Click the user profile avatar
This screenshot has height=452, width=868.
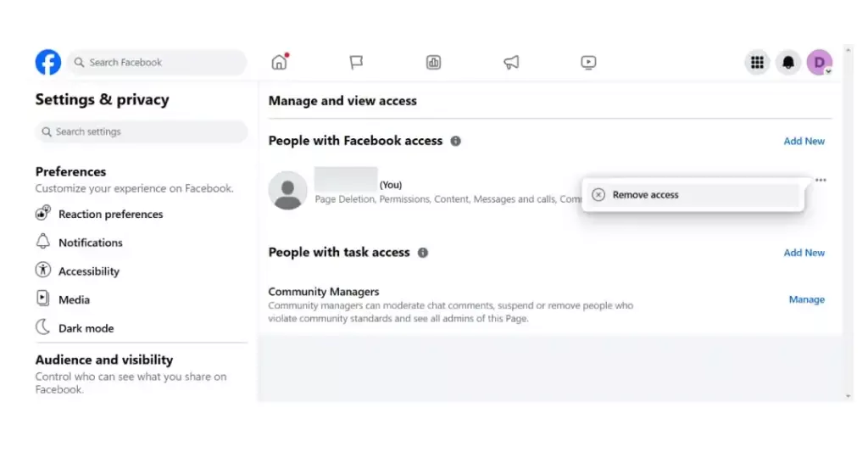[288, 191]
